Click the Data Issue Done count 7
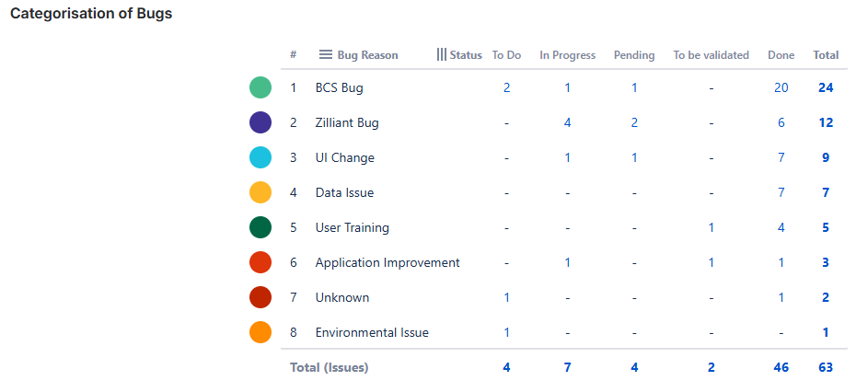This screenshot has height=392, width=868. point(781,193)
